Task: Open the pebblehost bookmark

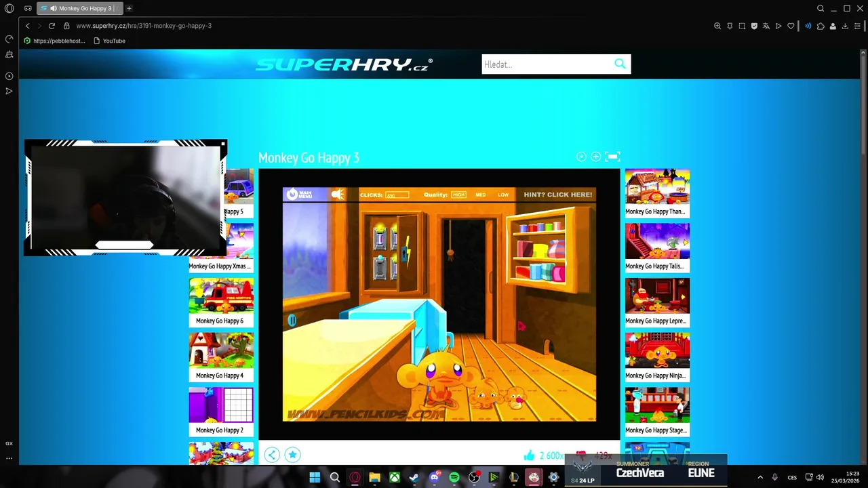Action: (54, 41)
